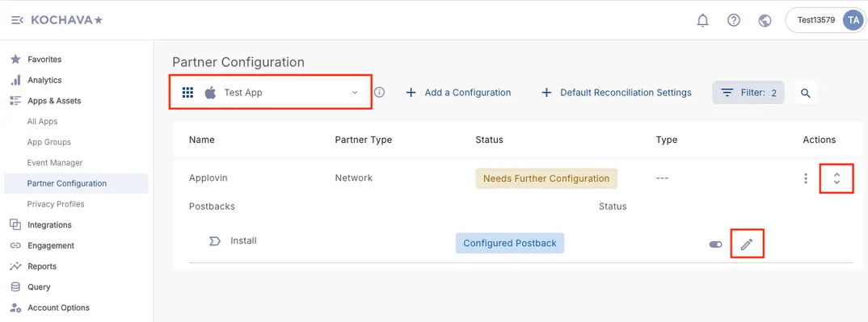Open the TA user avatar

tap(853, 20)
